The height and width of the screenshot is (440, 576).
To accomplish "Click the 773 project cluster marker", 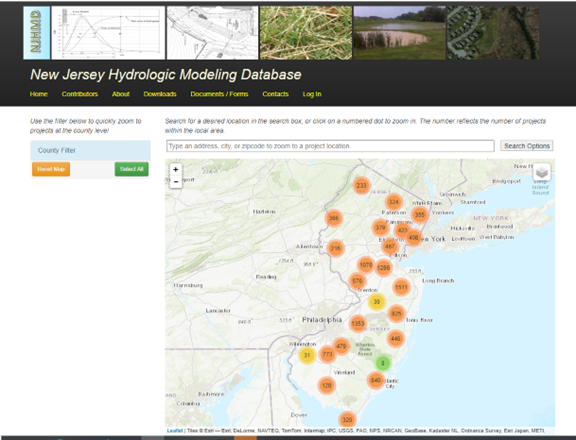I will pyautogui.click(x=327, y=354).
